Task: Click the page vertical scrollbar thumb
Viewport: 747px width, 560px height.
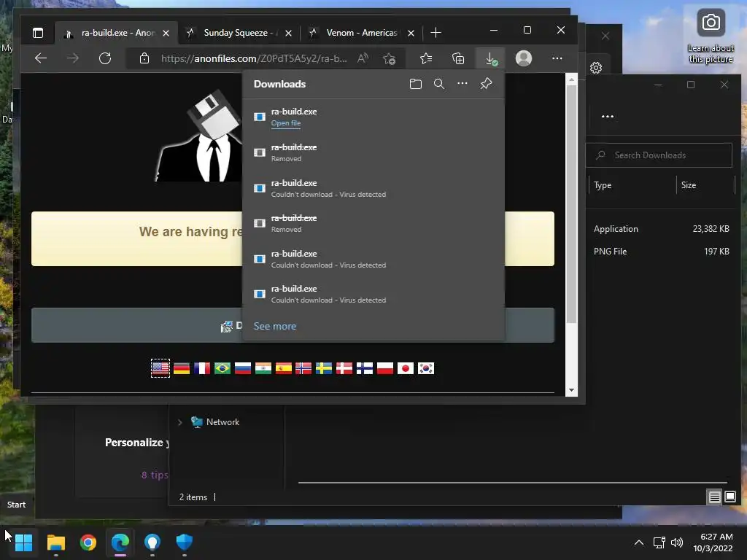Action: tap(571, 204)
